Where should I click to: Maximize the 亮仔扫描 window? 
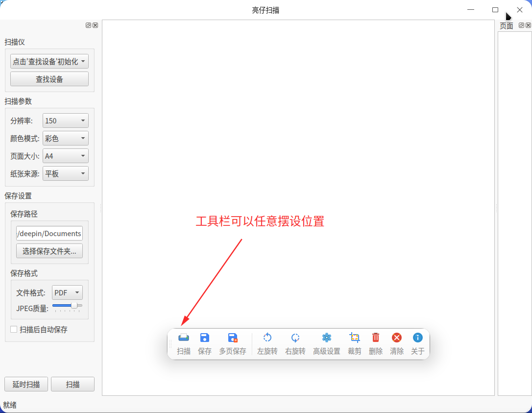tap(495, 10)
